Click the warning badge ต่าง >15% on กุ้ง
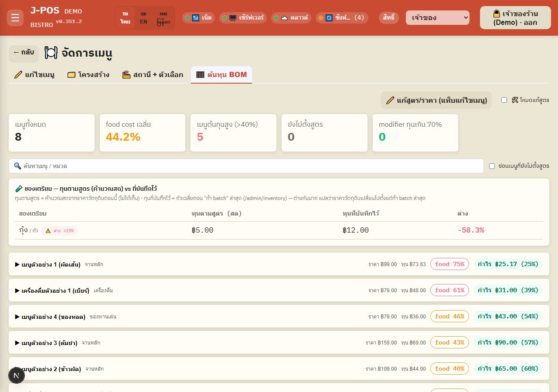The height and width of the screenshot is (392, 558). 60,231
